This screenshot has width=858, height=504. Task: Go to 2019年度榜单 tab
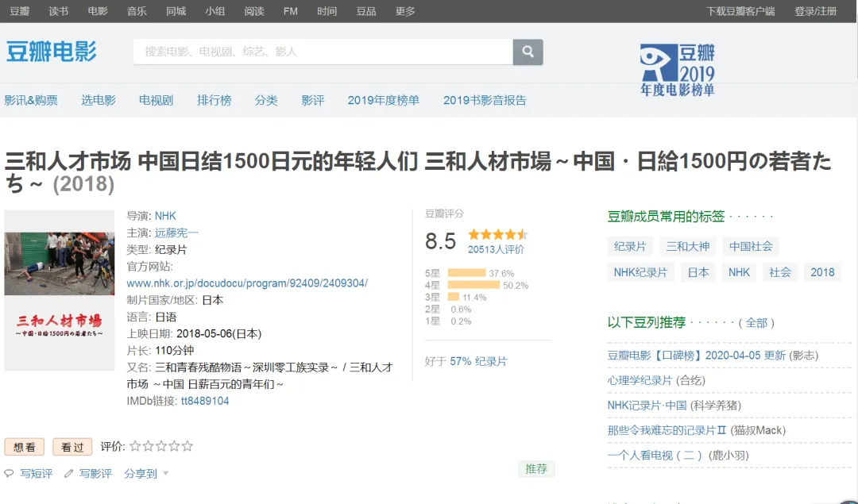click(384, 100)
